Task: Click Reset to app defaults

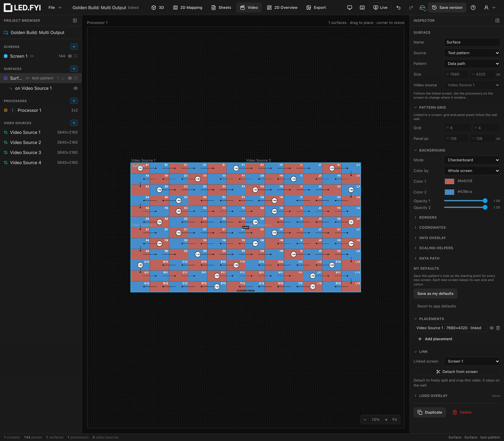Action: point(437,306)
